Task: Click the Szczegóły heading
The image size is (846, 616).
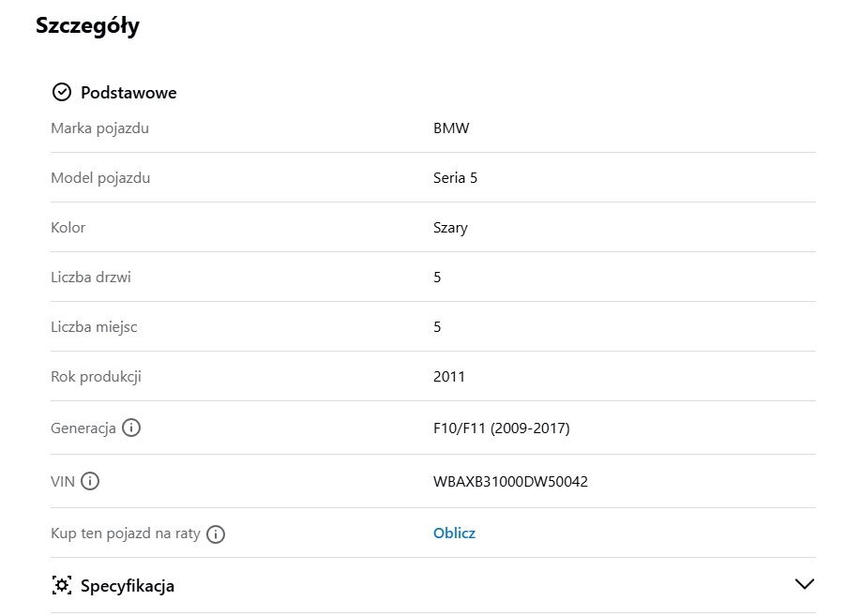Action: pyautogui.click(x=88, y=26)
